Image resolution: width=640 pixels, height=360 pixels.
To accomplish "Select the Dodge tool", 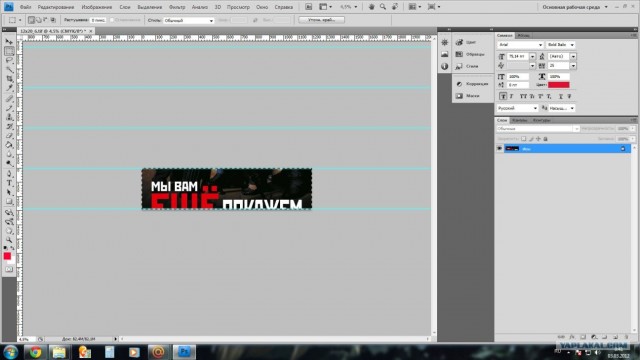I will (x=9, y=163).
